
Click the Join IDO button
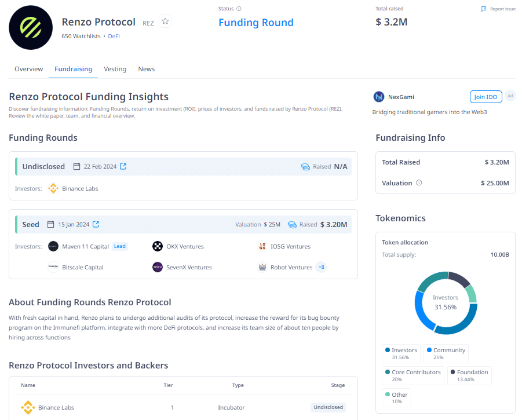486,97
